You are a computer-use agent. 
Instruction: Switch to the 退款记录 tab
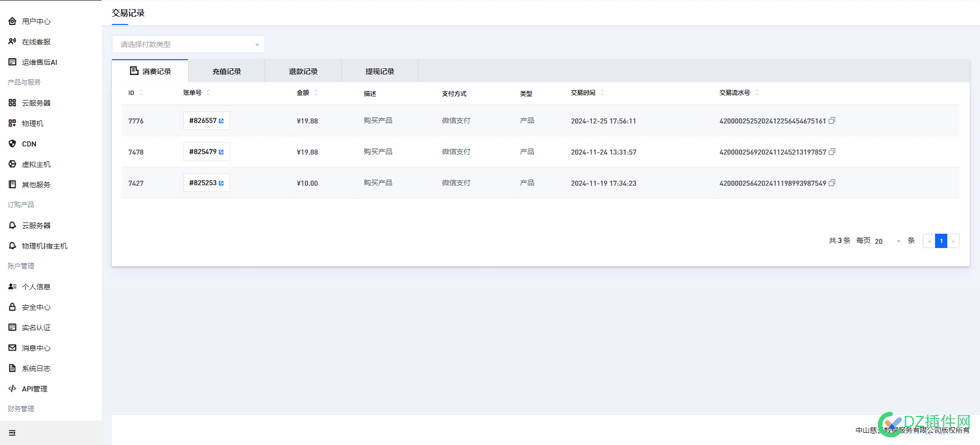(x=303, y=71)
